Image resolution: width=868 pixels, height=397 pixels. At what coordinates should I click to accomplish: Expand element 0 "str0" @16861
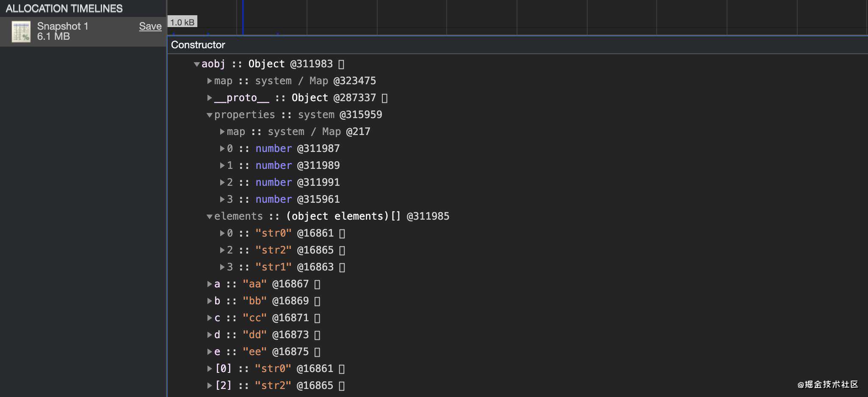pyautogui.click(x=222, y=233)
